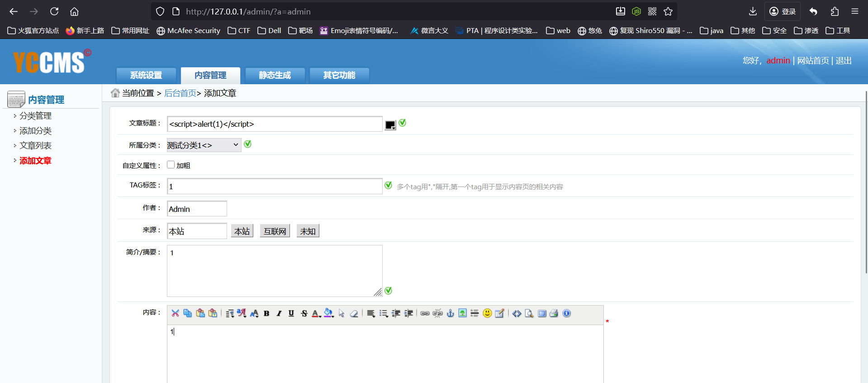Click the printer icon in editor toolbar

[554, 313]
